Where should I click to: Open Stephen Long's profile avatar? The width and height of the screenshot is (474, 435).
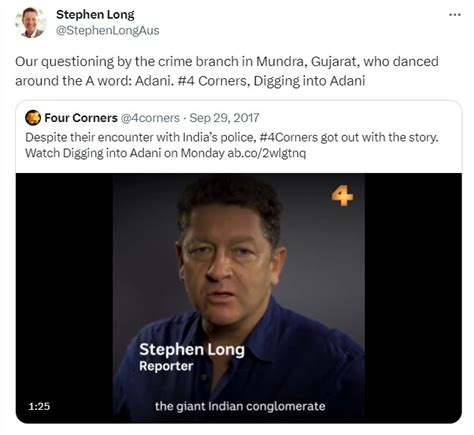coord(31,22)
